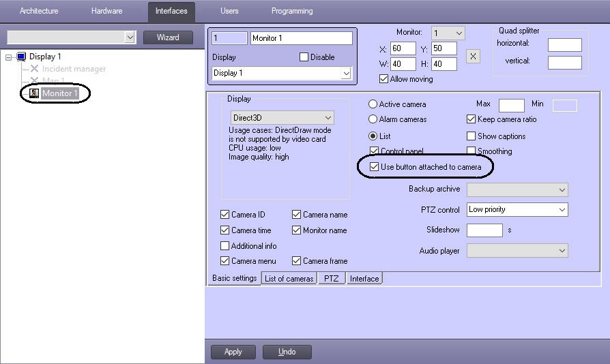The height and width of the screenshot is (364, 610).
Task: Click the Wizard button
Action: point(168,37)
